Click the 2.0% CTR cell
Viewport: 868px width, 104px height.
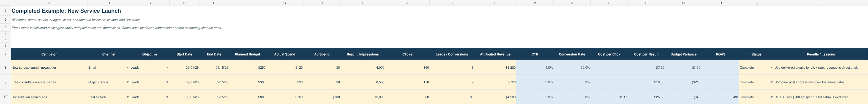point(535,82)
